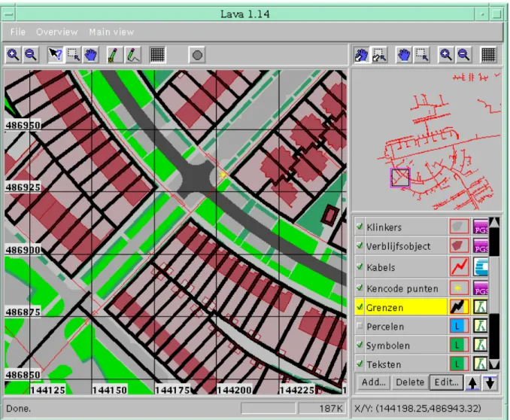Open the Main view menu

[x=111, y=32]
